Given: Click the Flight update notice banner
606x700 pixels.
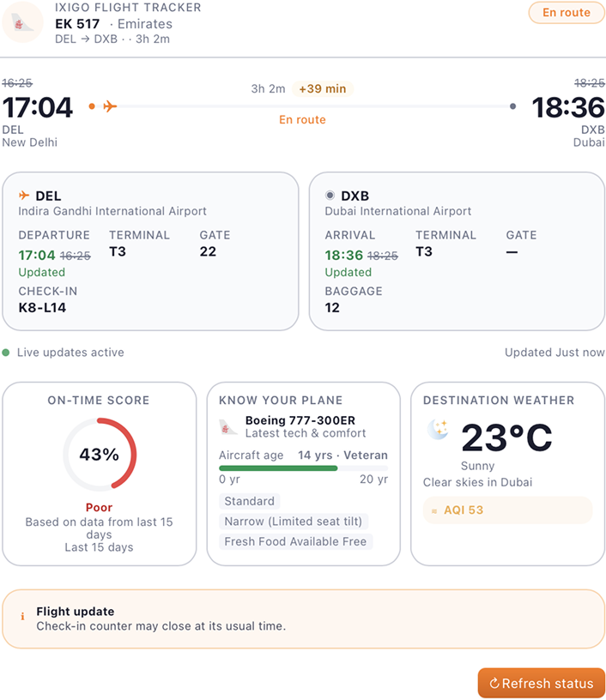Looking at the screenshot, I should tap(303, 619).
